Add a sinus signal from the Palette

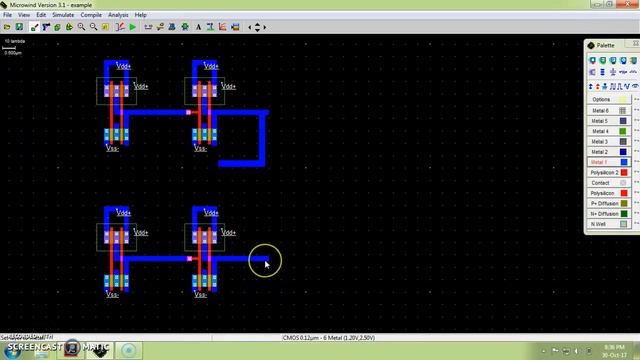pos(627,87)
